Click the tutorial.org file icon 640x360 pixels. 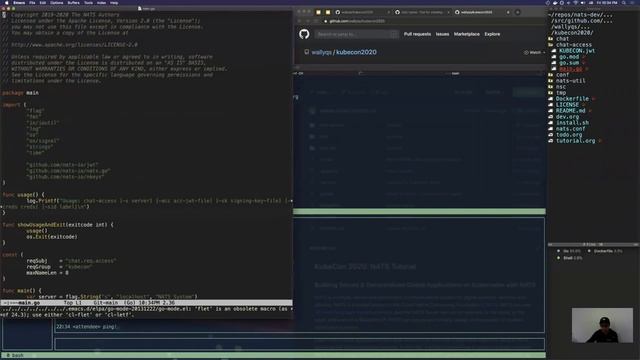pyautogui.click(x=551, y=141)
